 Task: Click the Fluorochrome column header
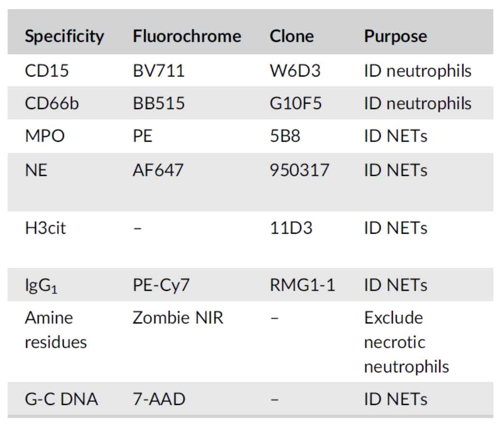[x=187, y=36]
